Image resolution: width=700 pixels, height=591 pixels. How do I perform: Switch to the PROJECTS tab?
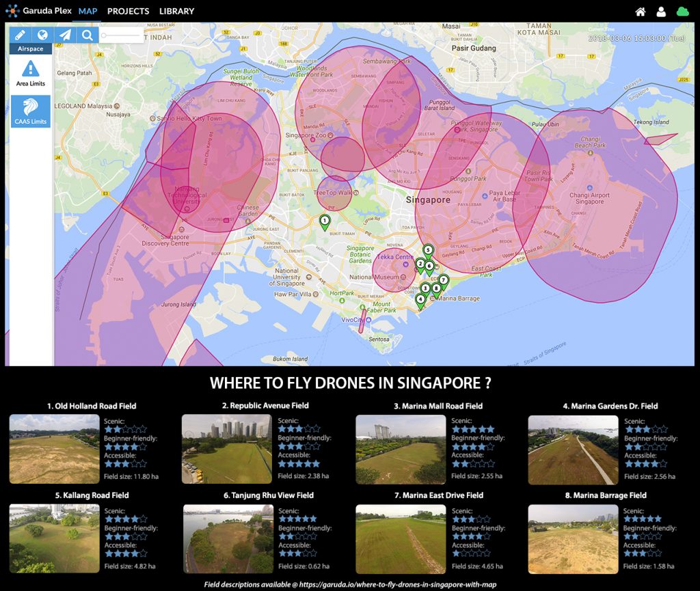[x=128, y=11]
